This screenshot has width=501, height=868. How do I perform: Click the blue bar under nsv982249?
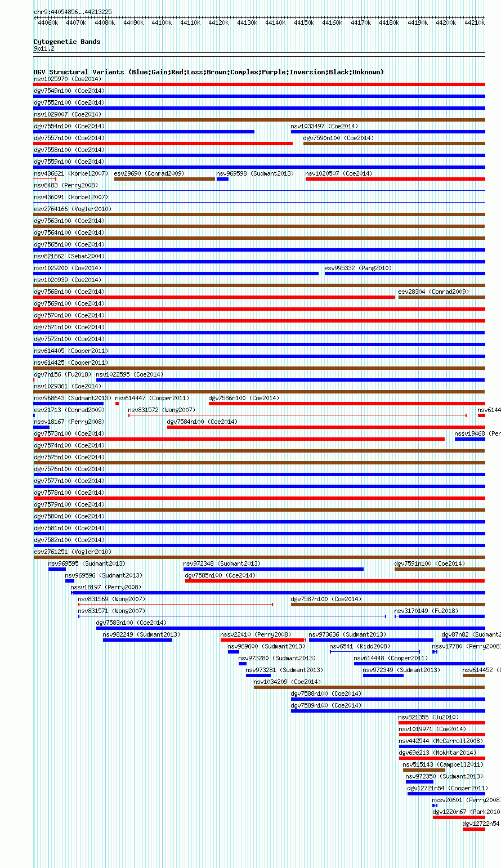point(137,640)
